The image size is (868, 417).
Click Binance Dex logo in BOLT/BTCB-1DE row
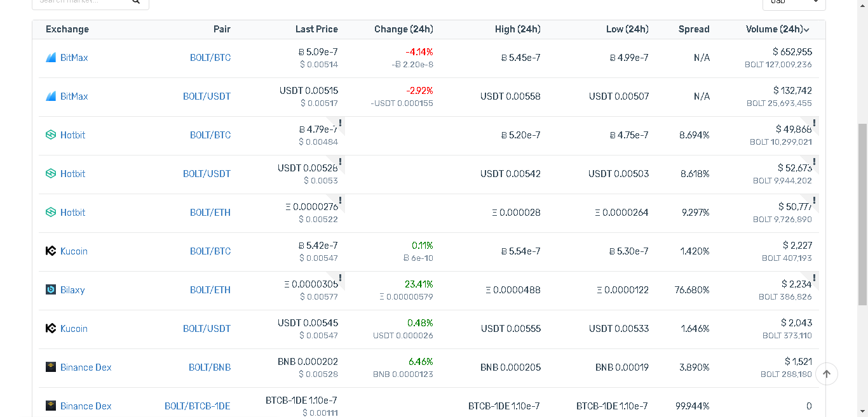click(51, 406)
